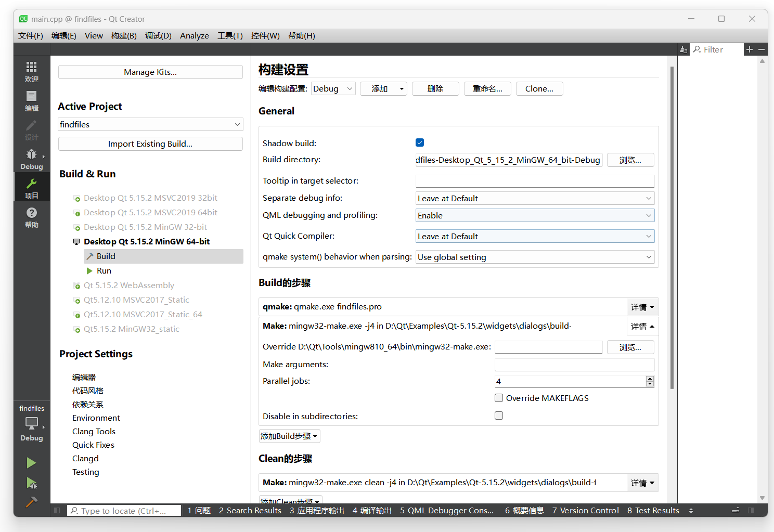Open the Debug build configuration dropdown
Image resolution: width=774 pixels, height=532 pixels.
333,88
